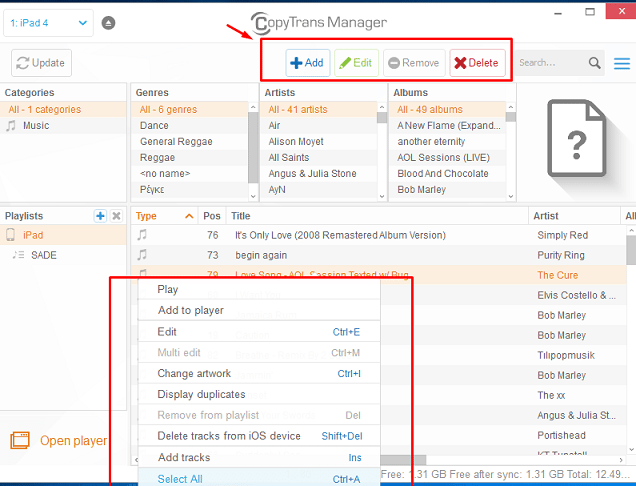Select All - 1 categories row

click(63, 110)
